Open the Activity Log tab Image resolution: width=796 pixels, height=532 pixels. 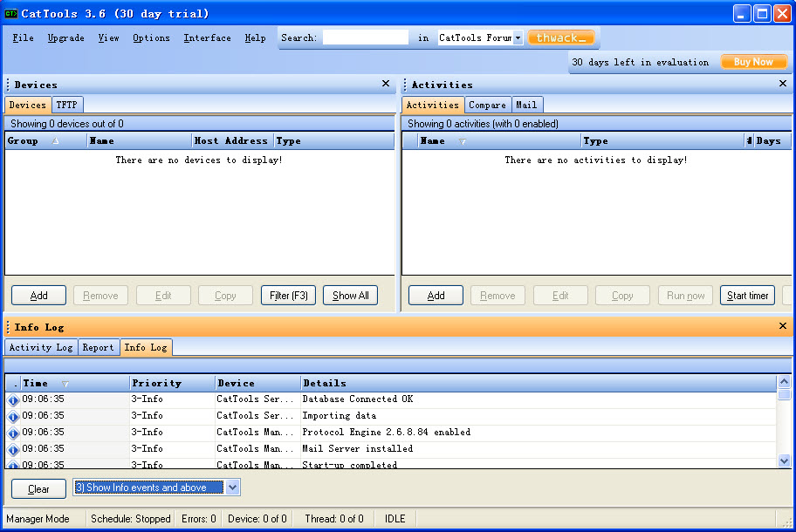coord(41,347)
